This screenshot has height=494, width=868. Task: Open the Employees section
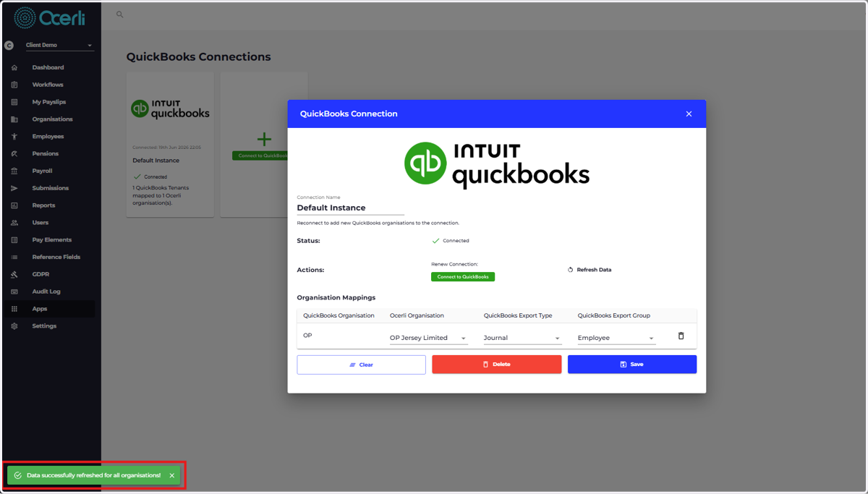48,137
